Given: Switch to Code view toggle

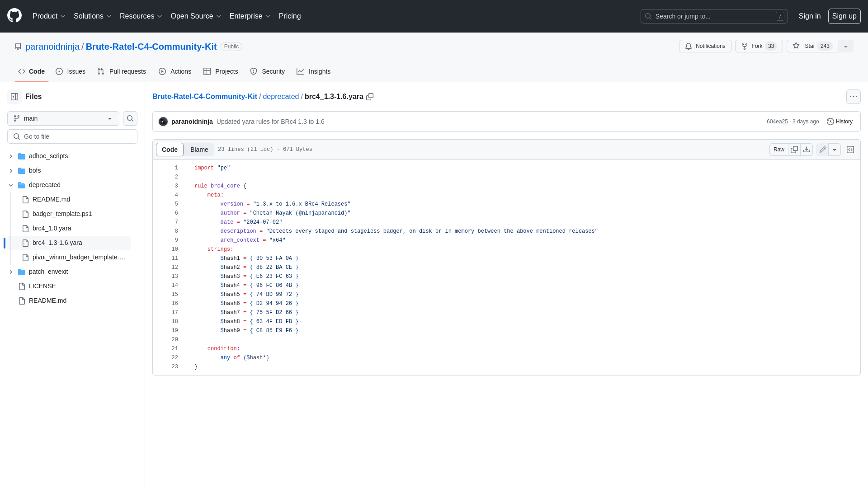Looking at the screenshot, I should point(170,150).
